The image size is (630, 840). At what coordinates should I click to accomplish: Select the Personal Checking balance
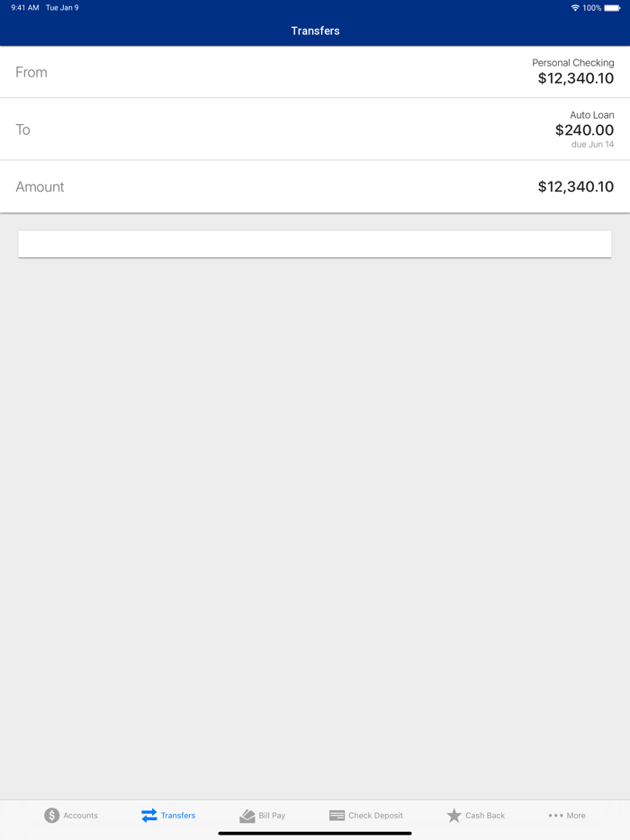coord(576,78)
